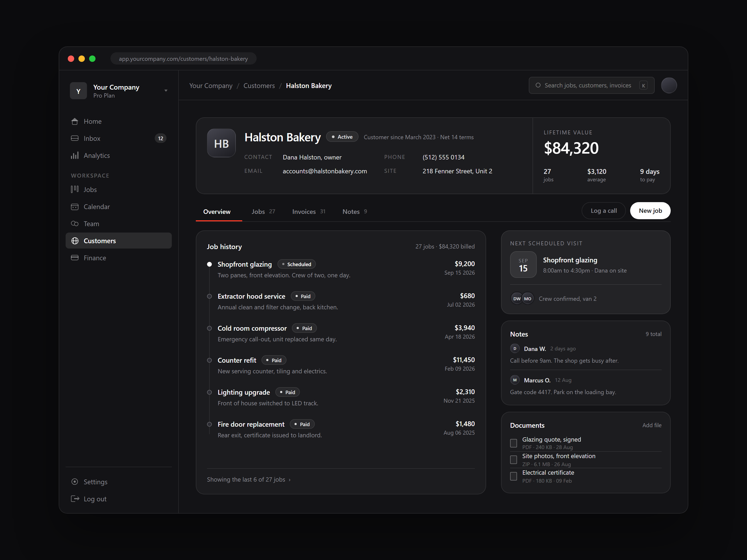
Task: Select the Finance card icon
Action: tap(75, 258)
